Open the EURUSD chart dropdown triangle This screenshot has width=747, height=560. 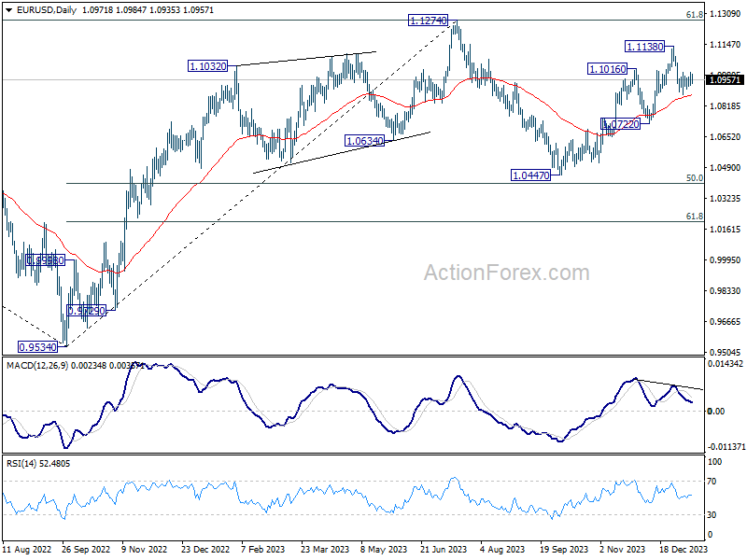[x=9, y=10]
